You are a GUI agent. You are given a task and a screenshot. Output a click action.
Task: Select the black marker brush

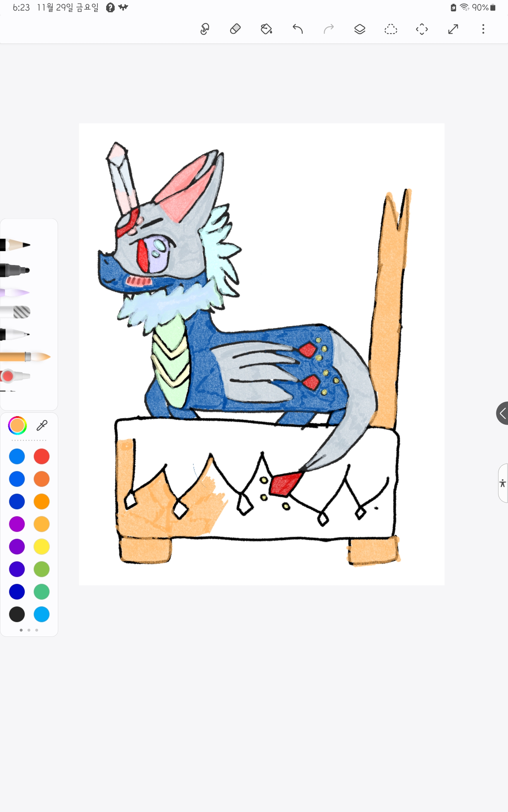(15, 270)
